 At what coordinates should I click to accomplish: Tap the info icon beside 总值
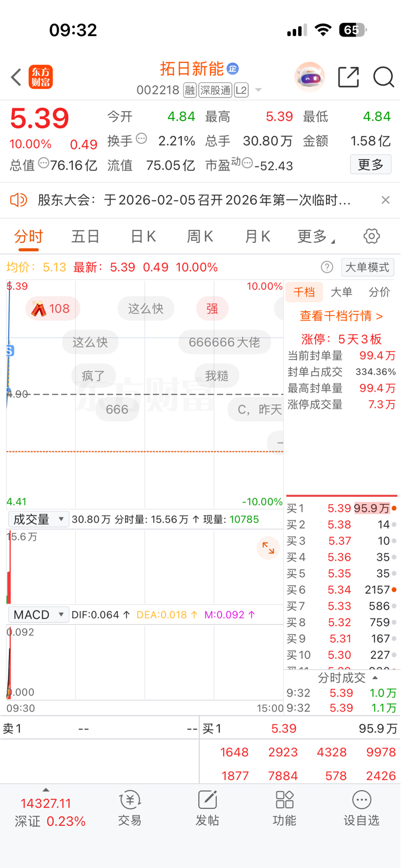[44, 163]
